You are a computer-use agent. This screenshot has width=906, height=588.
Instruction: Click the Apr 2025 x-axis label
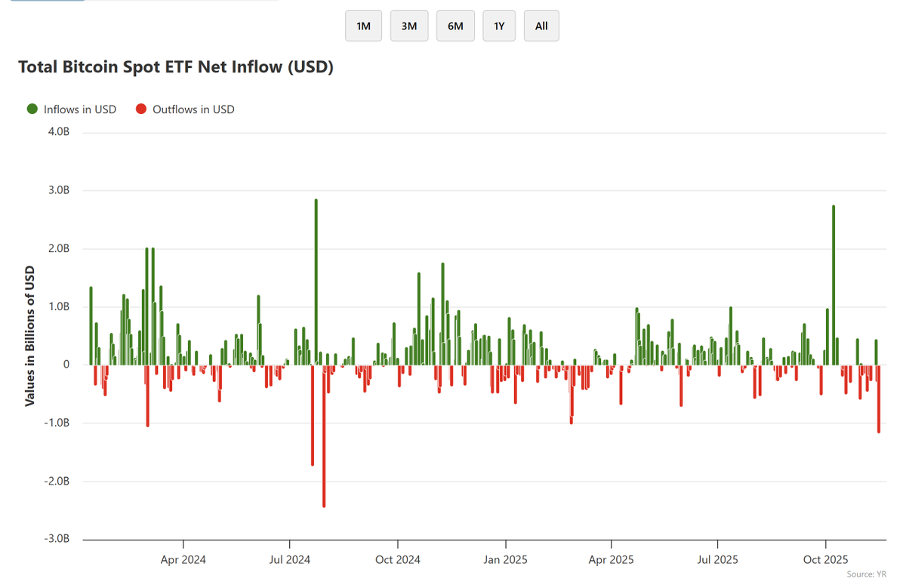611,560
